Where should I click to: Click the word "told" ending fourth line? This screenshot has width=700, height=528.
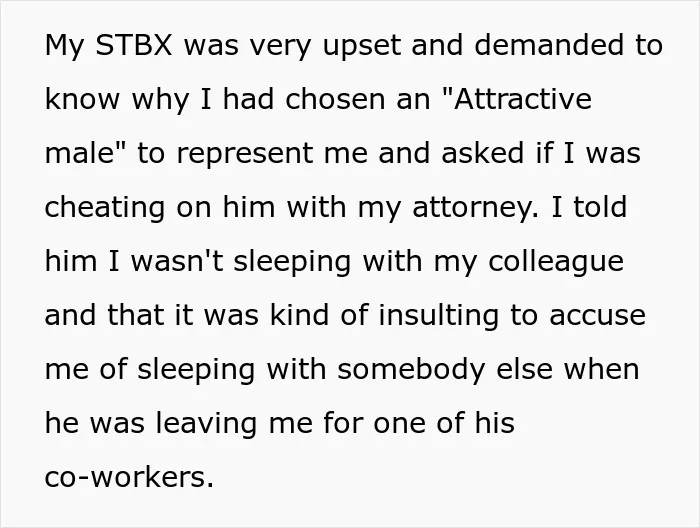[600, 207]
